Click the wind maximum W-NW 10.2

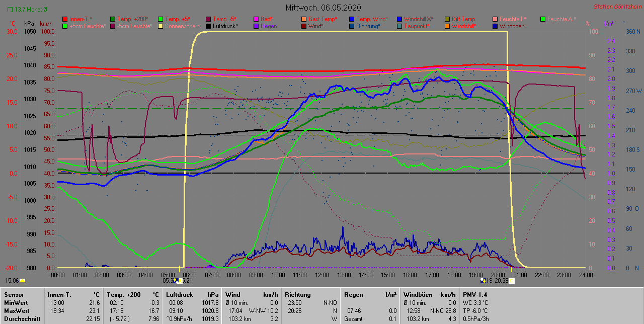(x=263, y=310)
